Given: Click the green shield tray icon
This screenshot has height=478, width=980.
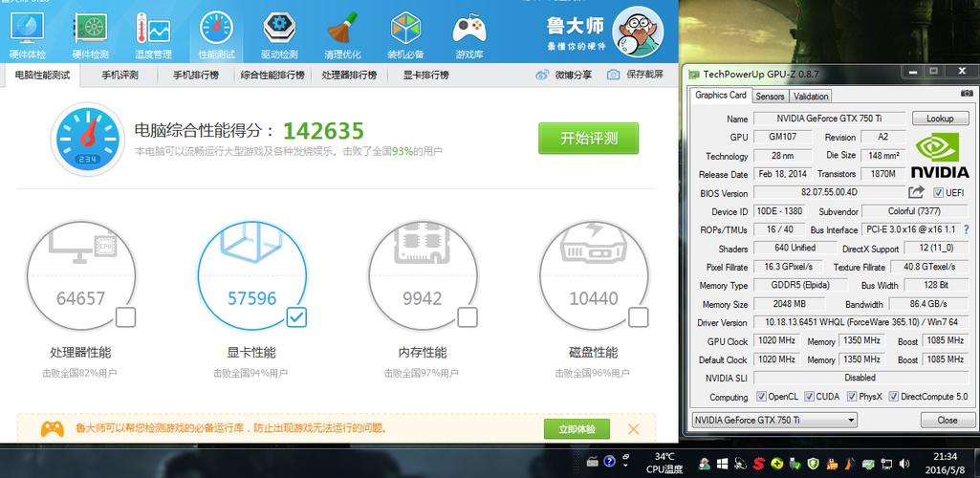Looking at the screenshot, I should (x=813, y=464).
